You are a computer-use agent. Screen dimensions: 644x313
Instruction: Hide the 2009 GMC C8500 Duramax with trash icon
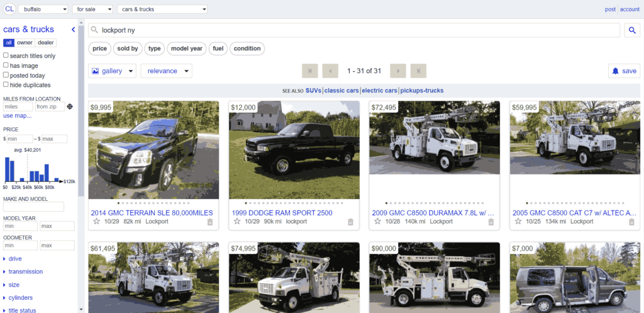click(491, 222)
